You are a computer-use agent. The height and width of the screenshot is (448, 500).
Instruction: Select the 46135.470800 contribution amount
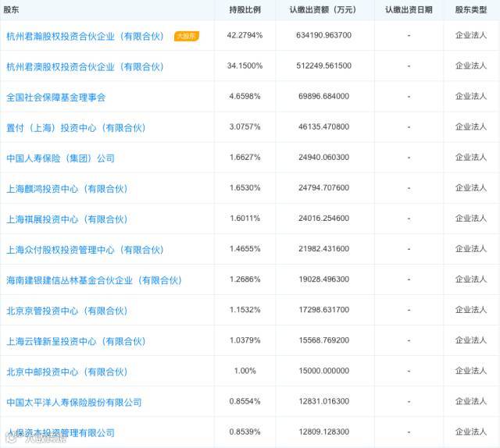(x=323, y=126)
